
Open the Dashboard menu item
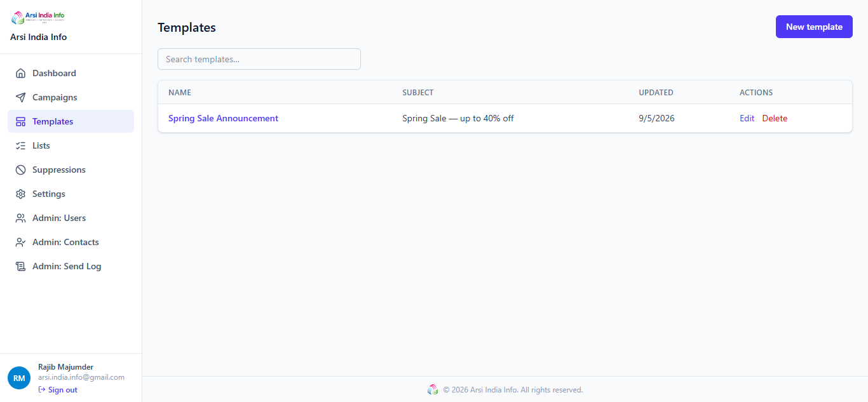click(71, 73)
